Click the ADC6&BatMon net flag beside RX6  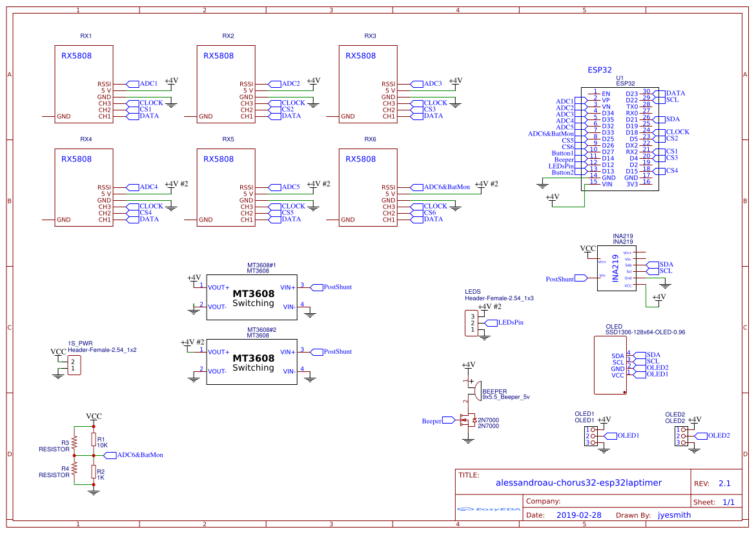[x=440, y=187]
